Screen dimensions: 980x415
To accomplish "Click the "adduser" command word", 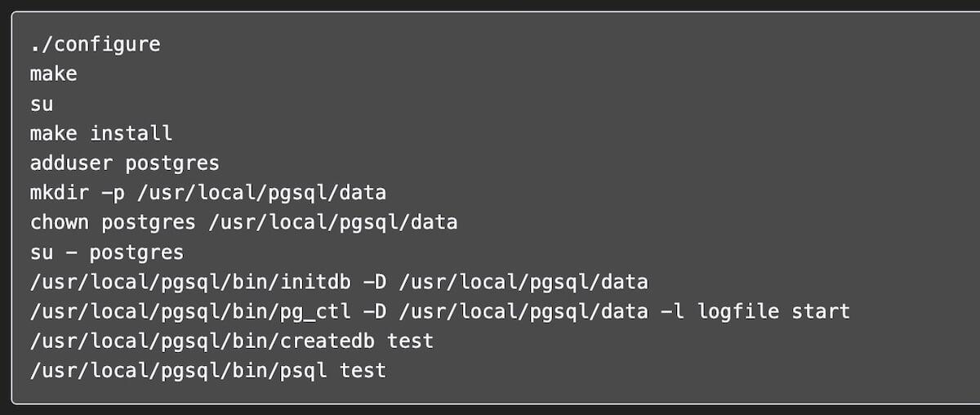I will (72, 163).
